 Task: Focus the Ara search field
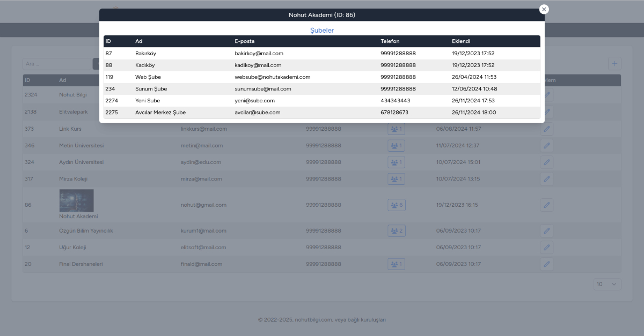coord(56,64)
